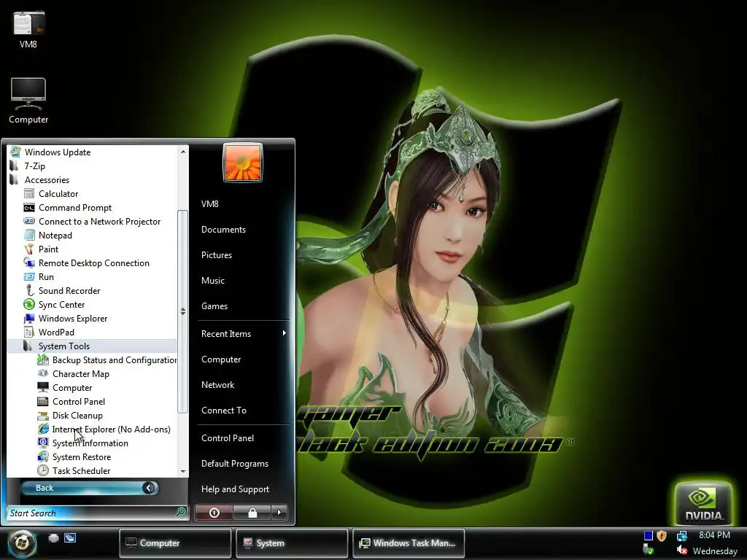Open Command Prompt
747x560 pixels.
[x=75, y=208]
